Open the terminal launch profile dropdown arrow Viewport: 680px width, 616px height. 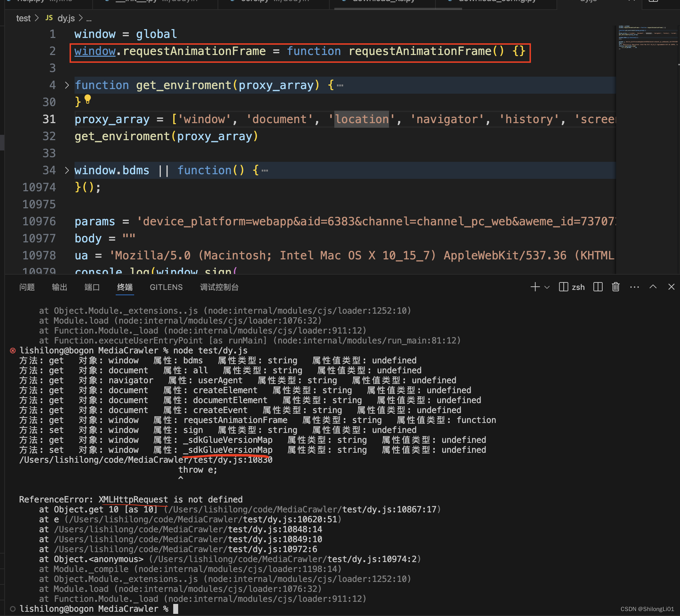(x=547, y=287)
